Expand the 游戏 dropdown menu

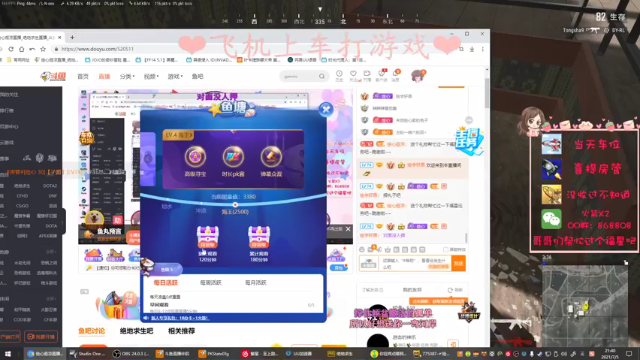(175, 76)
